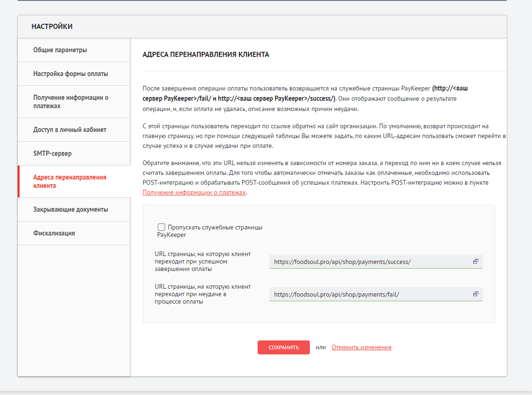Screen dimensions: 532x395
Task: Go to 'Настройка формы оплаты' section
Action: [71, 74]
